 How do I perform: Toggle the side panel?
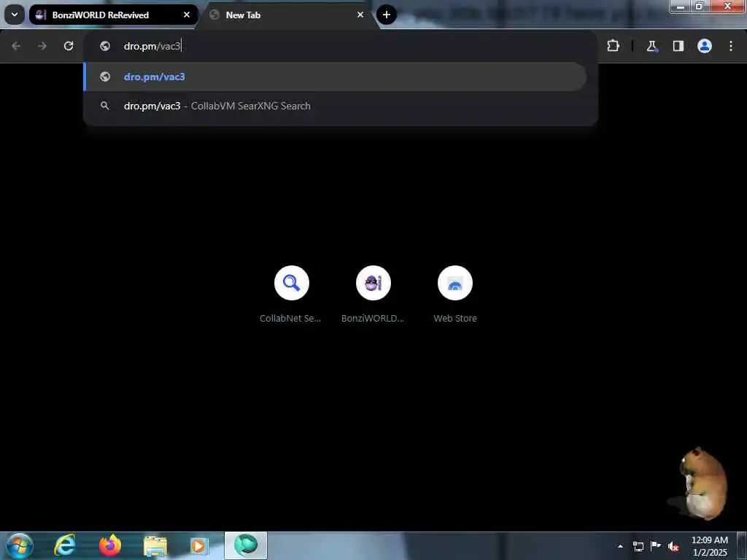pos(678,46)
